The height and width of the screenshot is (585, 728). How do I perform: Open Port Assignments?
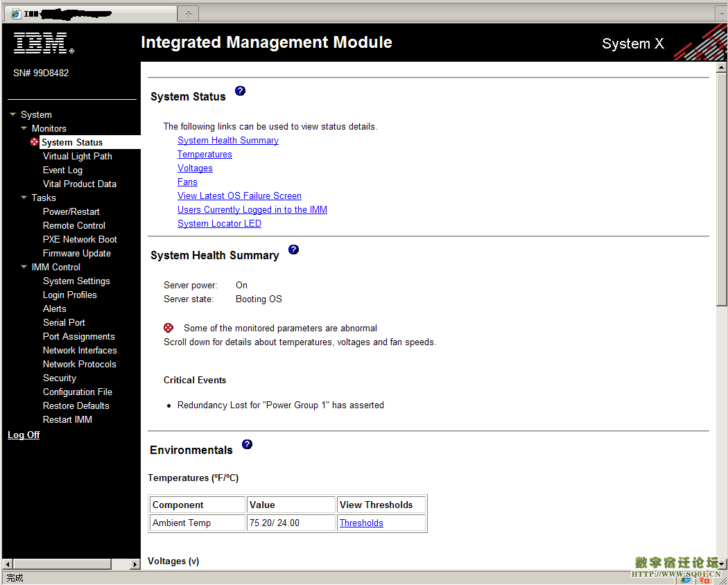click(78, 337)
